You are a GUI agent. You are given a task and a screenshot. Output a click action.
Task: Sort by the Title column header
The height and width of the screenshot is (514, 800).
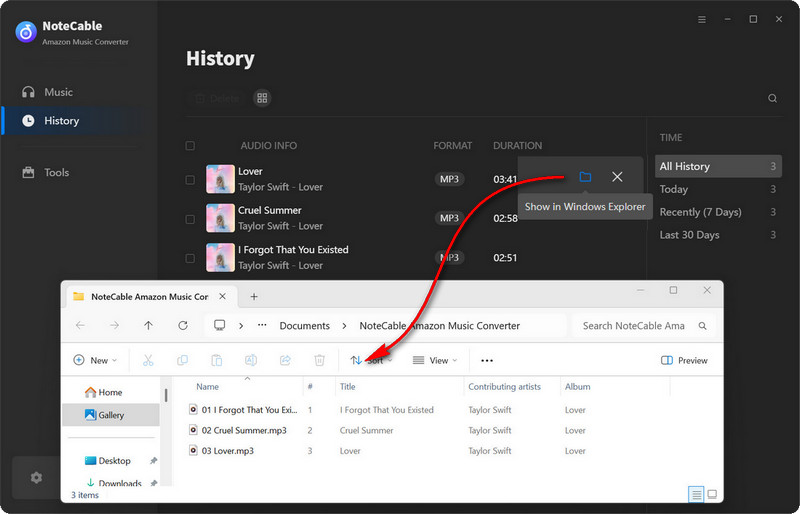(347, 387)
